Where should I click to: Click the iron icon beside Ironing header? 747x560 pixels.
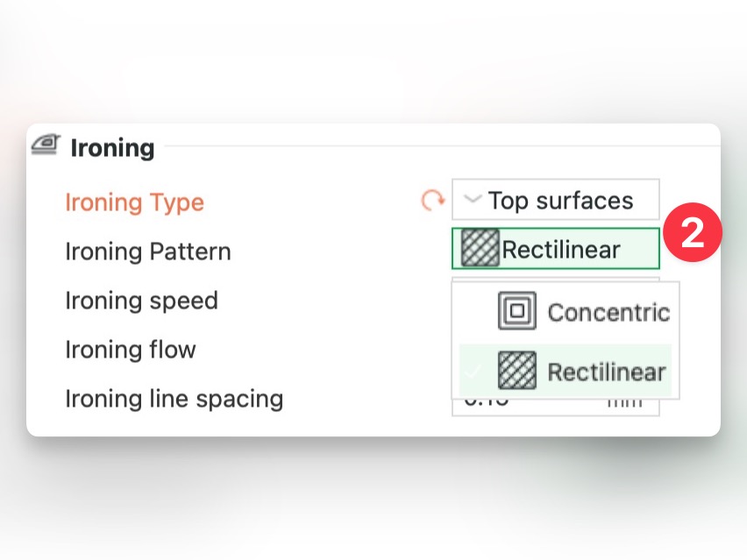point(45,145)
